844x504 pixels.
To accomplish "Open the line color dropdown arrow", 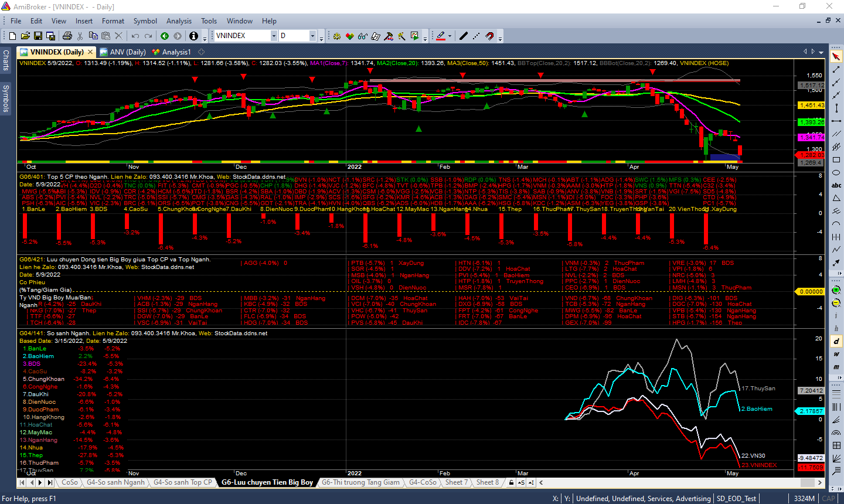I will (450, 36).
